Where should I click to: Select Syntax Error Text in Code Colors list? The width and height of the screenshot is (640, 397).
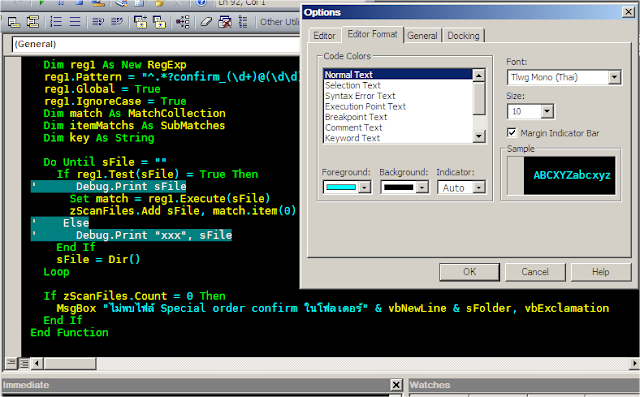pyautogui.click(x=398, y=96)
